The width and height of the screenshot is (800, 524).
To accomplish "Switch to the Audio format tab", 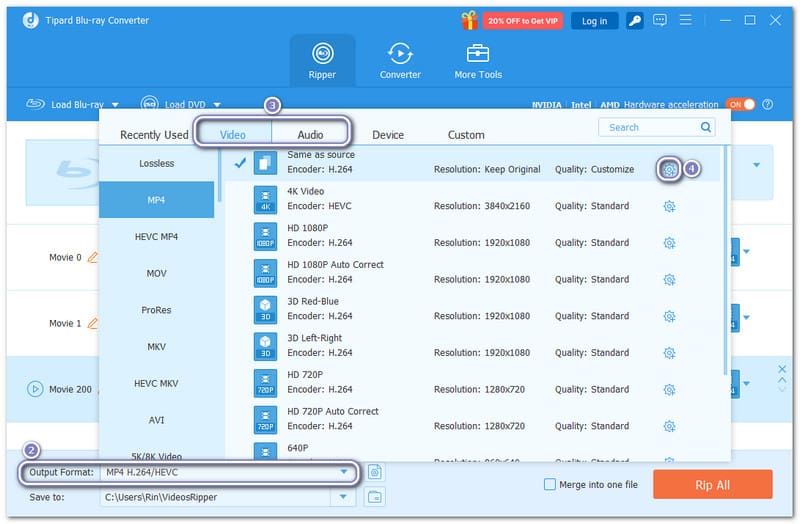I will [x=310, y=135].
